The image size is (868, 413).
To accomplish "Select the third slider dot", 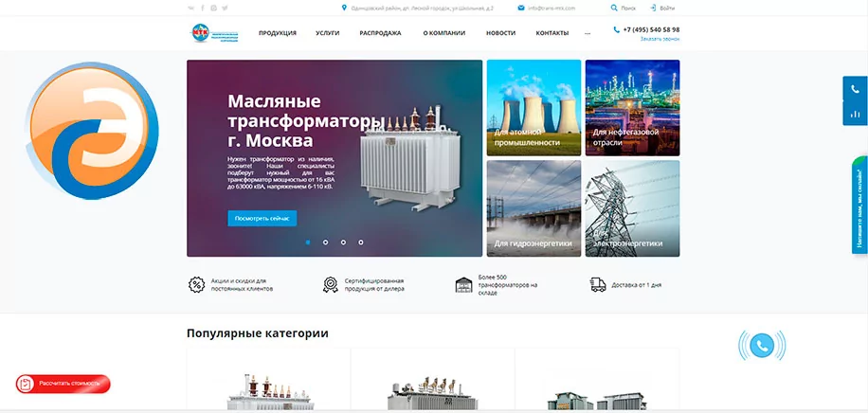I will pos(343,242).
